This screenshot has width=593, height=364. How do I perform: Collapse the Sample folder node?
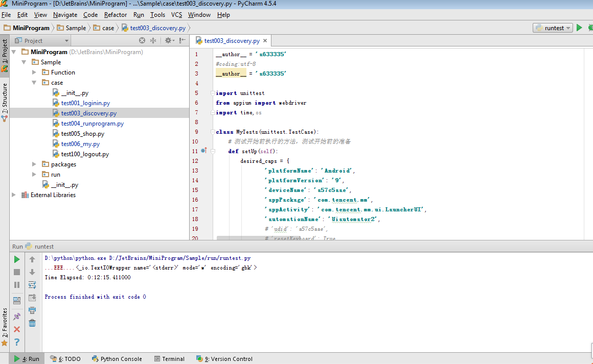coord(24,62)
